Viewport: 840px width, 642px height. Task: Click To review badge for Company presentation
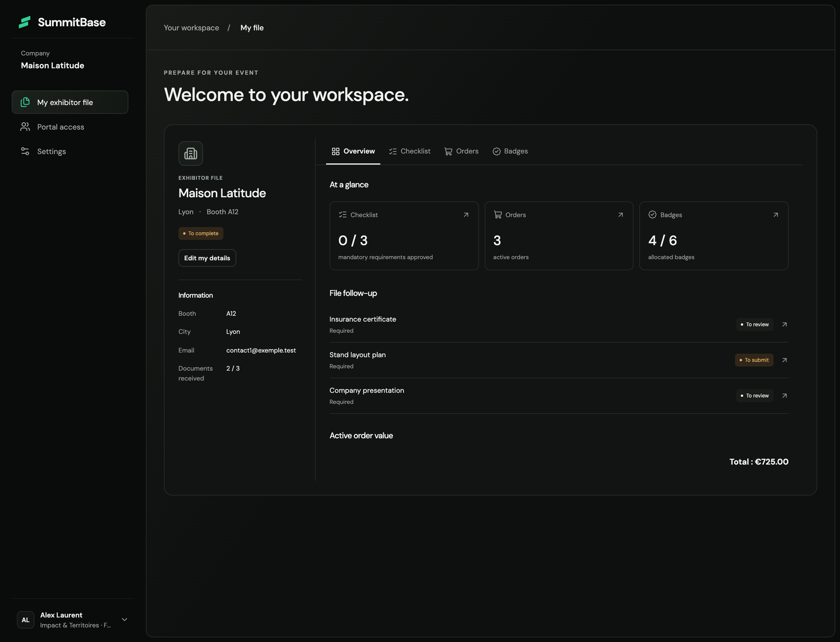tap(755, 395)
